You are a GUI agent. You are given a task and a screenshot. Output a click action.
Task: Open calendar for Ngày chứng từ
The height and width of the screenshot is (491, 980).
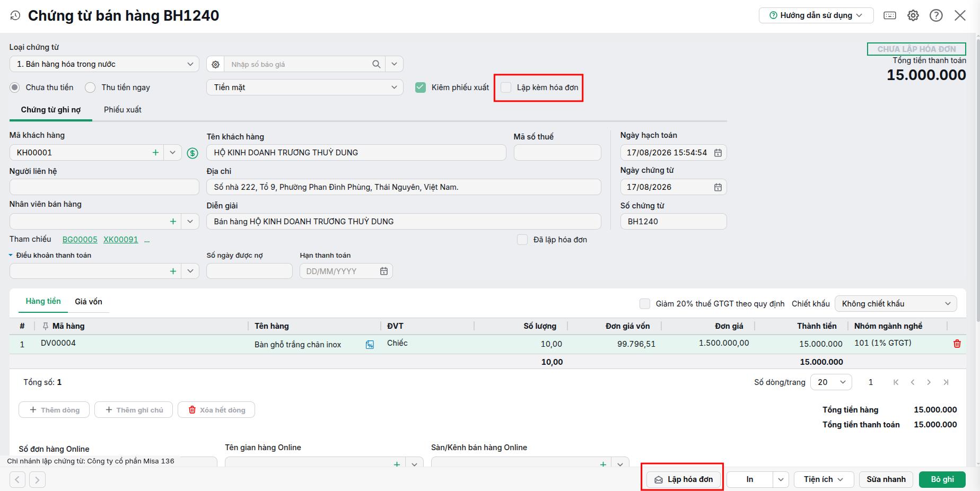coord(717,187)
